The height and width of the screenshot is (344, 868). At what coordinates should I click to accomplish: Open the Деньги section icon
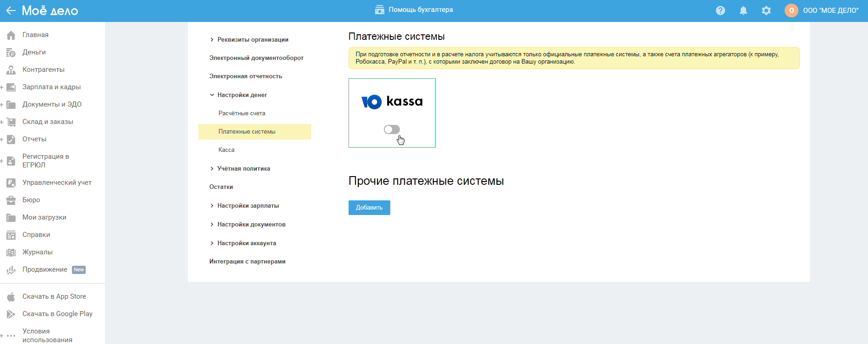click(11, 53)
